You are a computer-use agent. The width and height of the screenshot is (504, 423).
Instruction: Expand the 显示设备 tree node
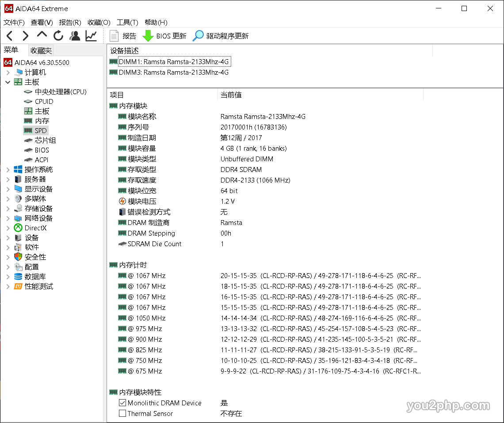pos(8,189)
